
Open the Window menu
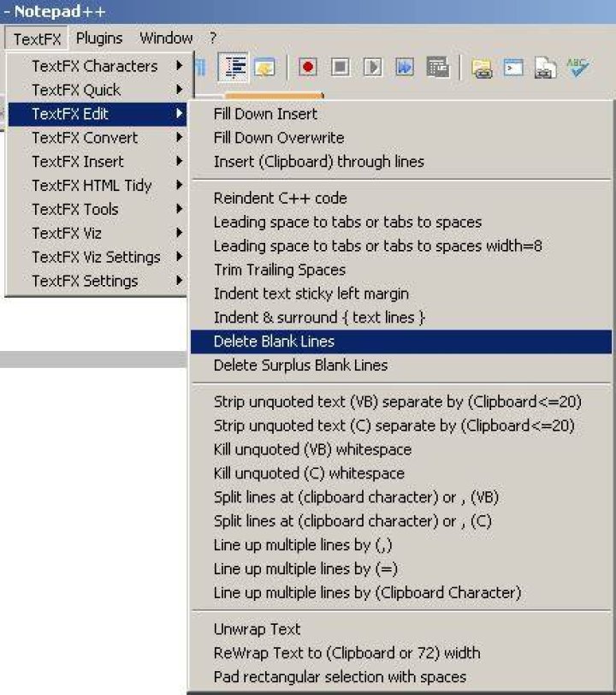click(x=166, y=39)
